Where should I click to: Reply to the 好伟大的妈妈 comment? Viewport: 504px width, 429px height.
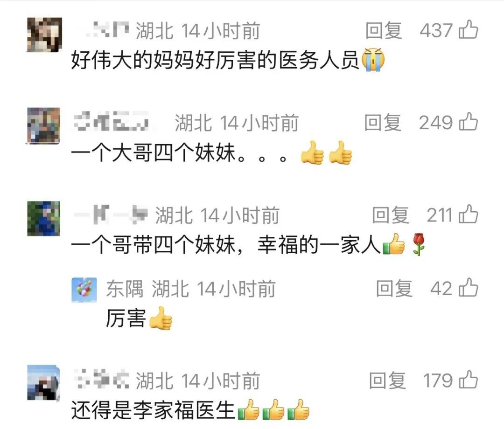click(x=384, y=30)
